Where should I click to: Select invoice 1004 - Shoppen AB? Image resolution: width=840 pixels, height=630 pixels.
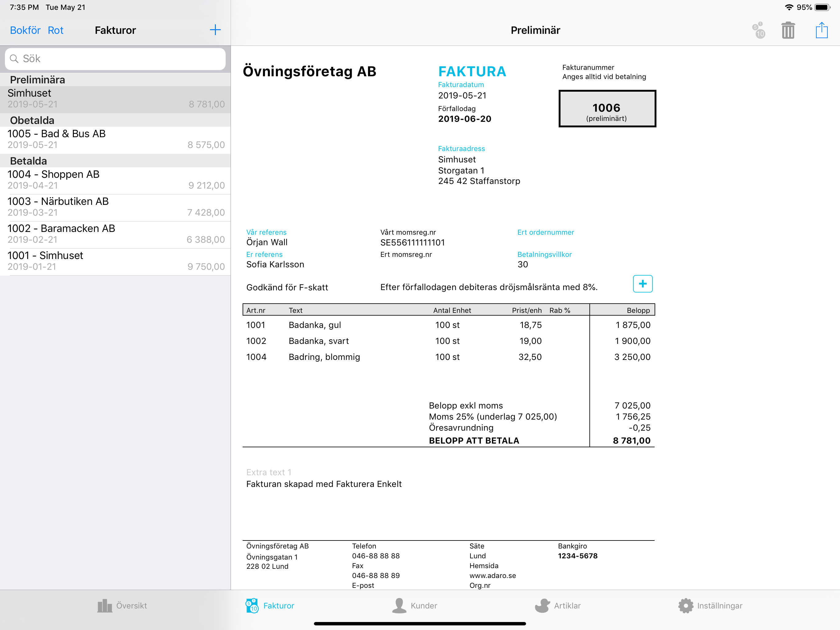[115, 181]
